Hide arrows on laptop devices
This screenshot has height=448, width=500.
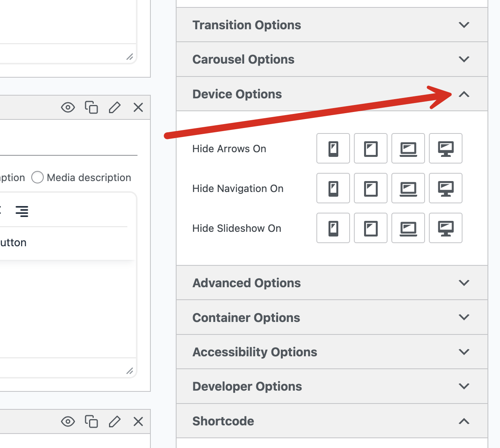click(408, 149)
